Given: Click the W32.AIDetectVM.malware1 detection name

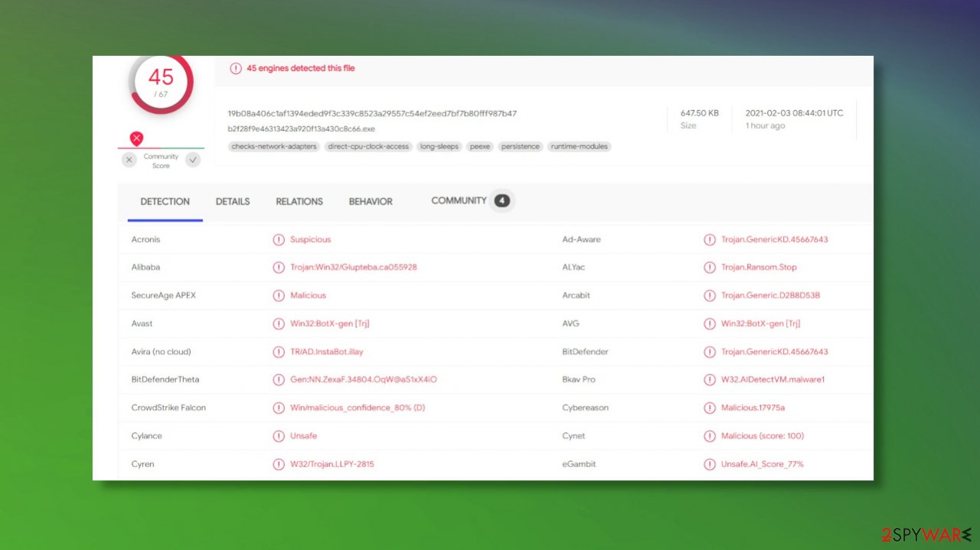Looking at the screenshot, I should [x=773, y=379].
